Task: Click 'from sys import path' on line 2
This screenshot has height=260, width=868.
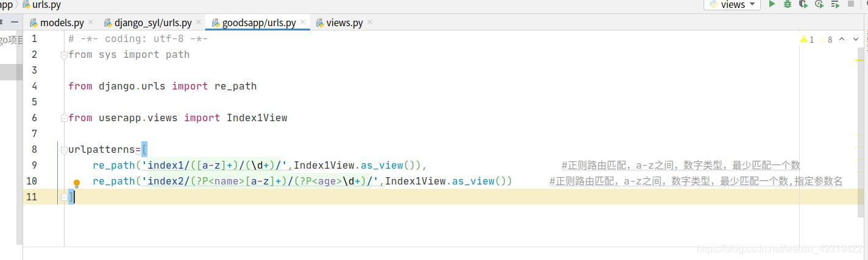Action: [x=129, y=54]
